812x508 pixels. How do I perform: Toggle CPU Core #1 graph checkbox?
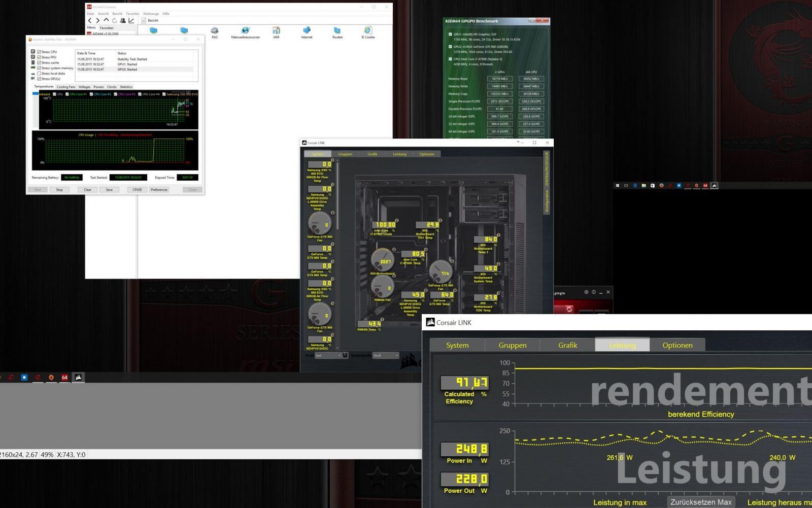click(x=67, y=94)
